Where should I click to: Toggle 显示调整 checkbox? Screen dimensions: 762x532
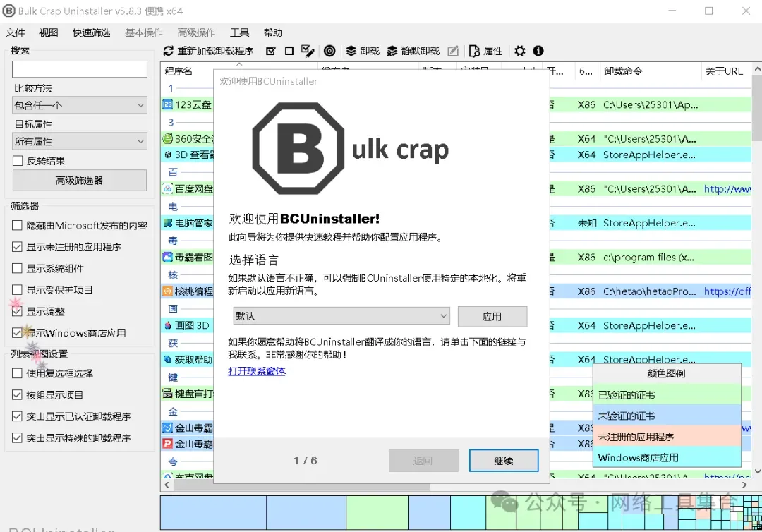click(17, 311)
